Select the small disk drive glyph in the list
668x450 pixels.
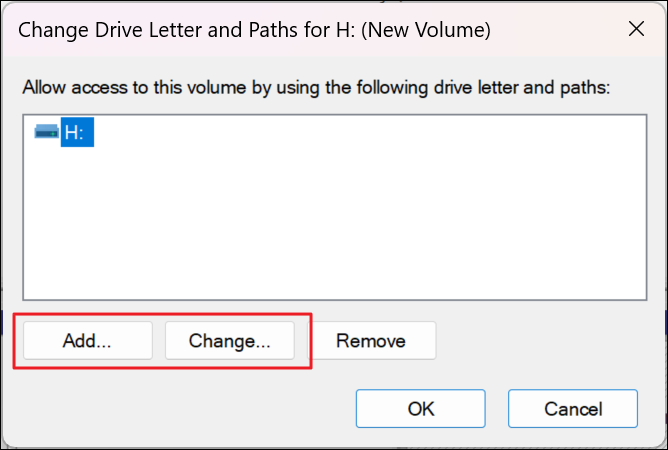point(46,132)
